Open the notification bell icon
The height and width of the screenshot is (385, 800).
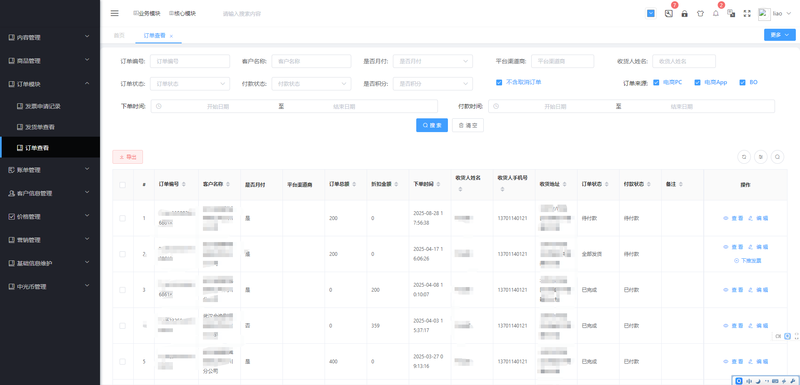[x=715, y=14]
